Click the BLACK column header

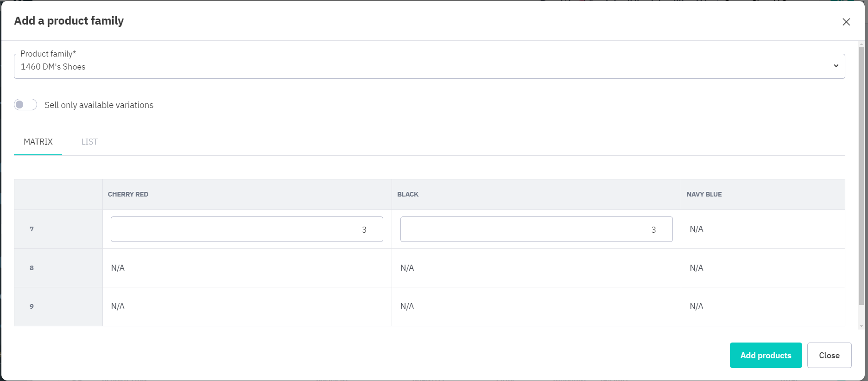click(x=408, y=194)
